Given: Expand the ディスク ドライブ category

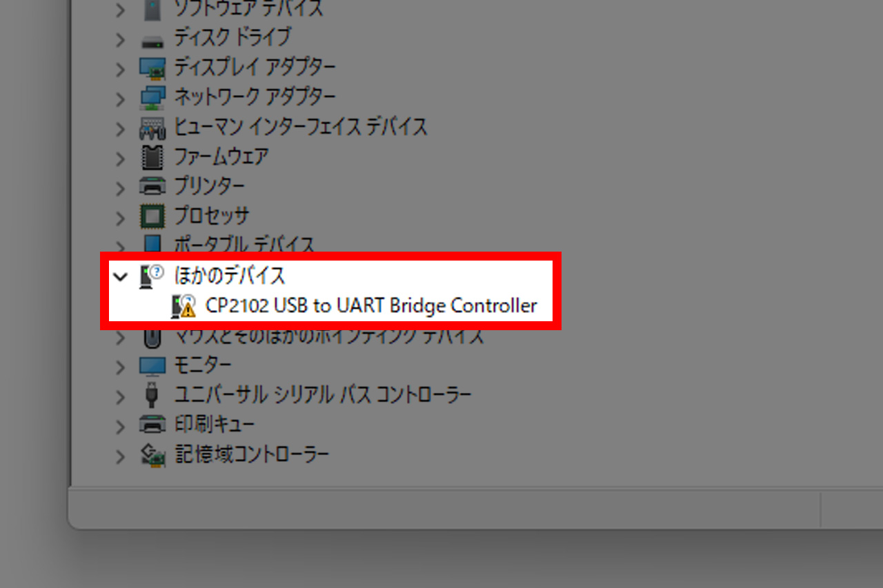Looking at the screenshot, I should click(121, 39).
